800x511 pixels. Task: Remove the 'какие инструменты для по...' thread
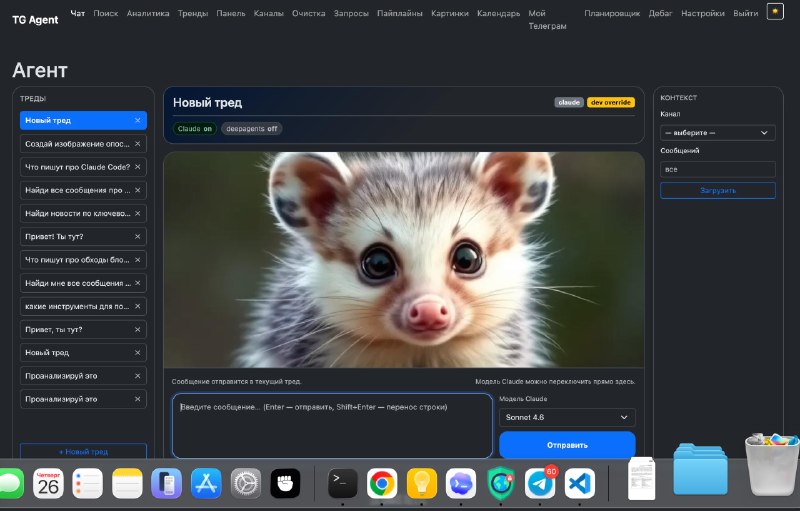[137, 306]
